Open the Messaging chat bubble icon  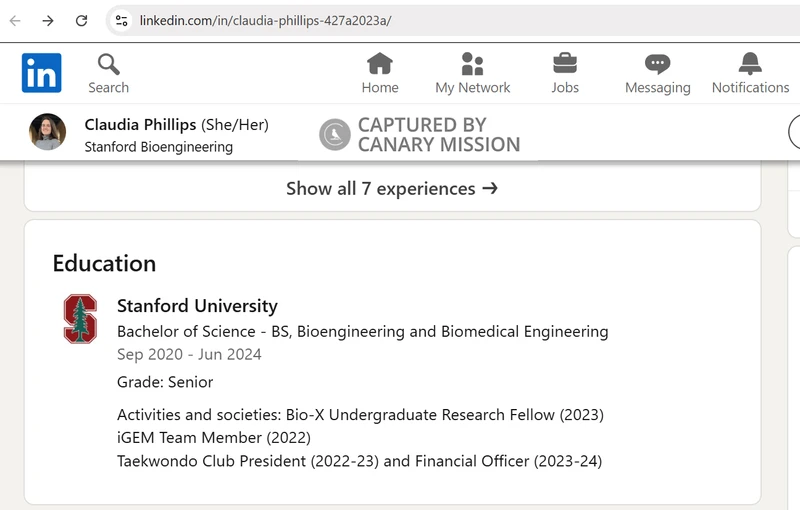[657, 64]
